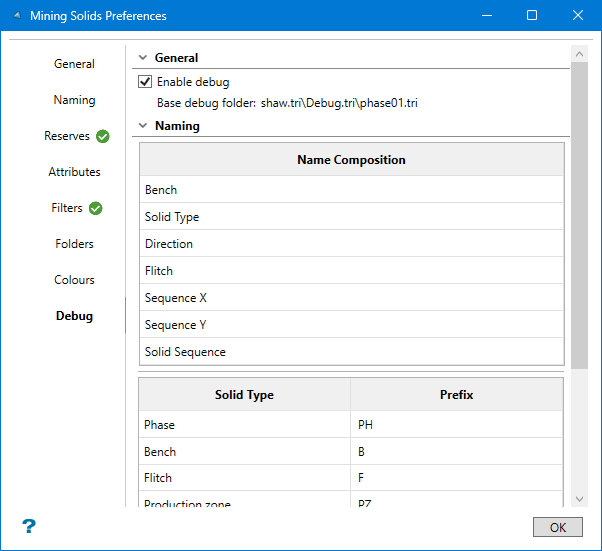Open the Attributes tab
602x551 pixels.
[74, 172]
